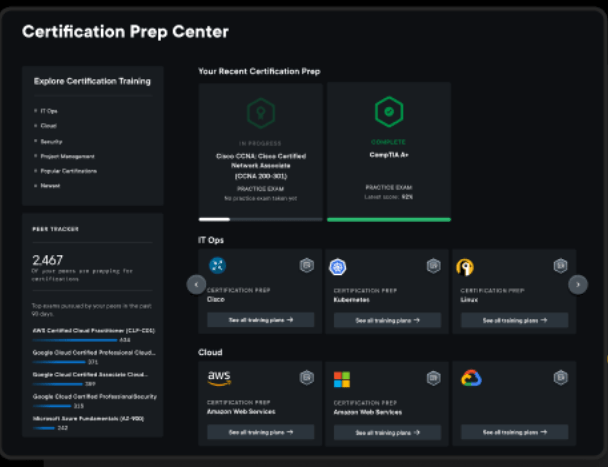
Task: Click the 2,467 peer count
Action: (47, 260)
